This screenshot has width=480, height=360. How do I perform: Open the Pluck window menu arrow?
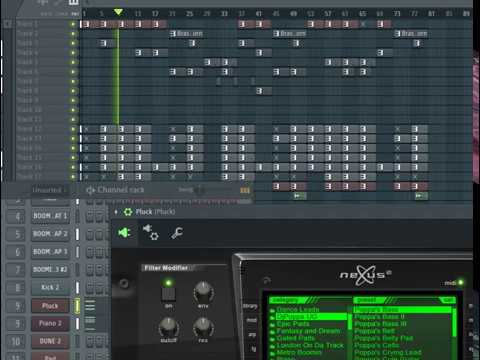tap(116, 212)
